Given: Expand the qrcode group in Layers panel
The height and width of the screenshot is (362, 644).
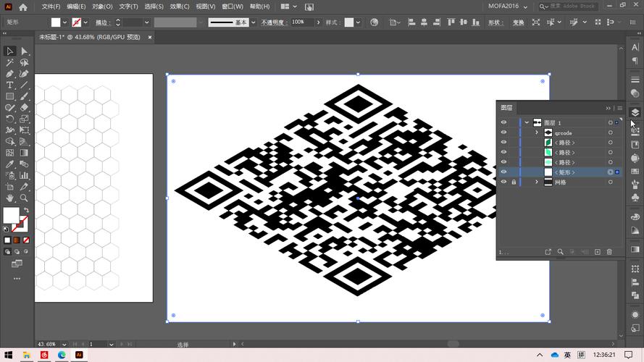Looking at the screenshot, I should [537, 133].
